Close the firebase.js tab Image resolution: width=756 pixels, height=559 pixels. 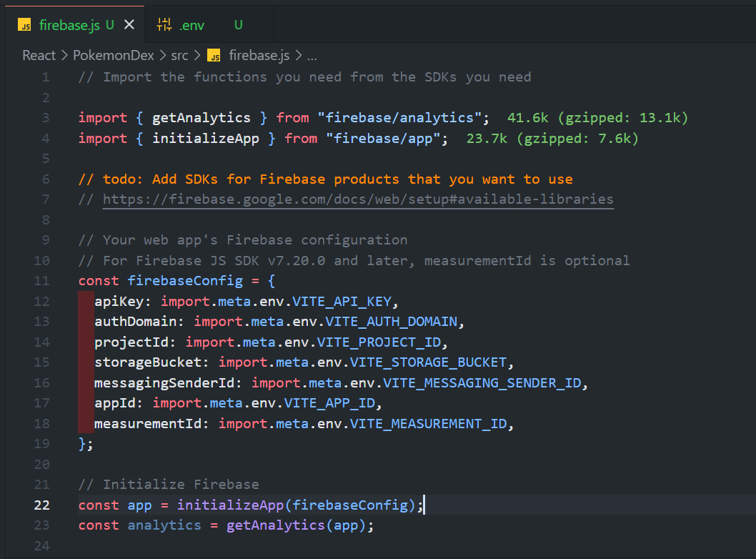point(129,24)
